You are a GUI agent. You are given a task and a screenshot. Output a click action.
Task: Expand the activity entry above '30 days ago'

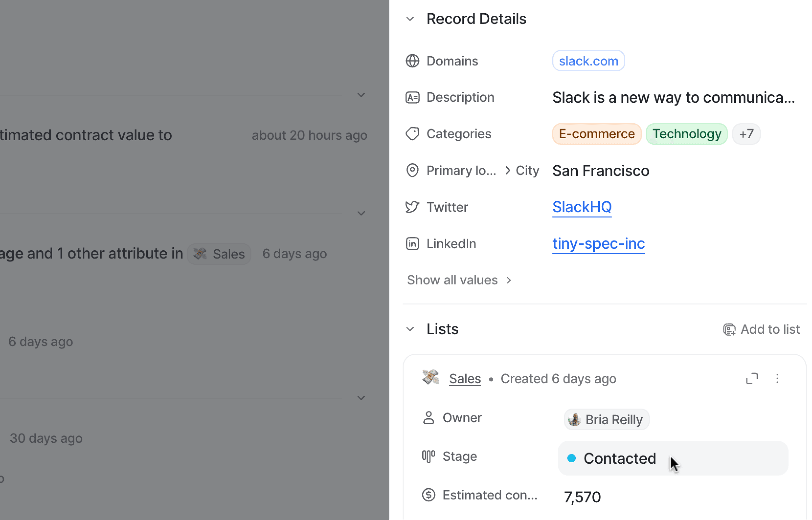361,398
